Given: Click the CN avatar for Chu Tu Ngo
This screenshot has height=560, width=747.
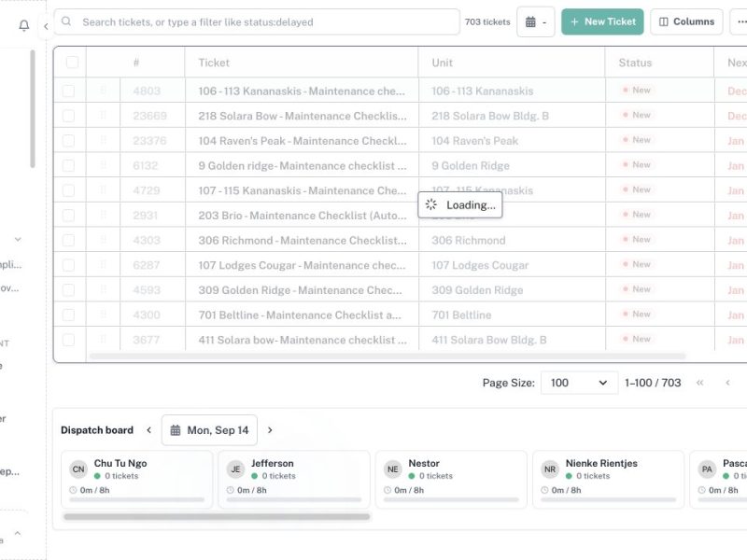Looking at the screenshot, I should click(x=78, y=469).
